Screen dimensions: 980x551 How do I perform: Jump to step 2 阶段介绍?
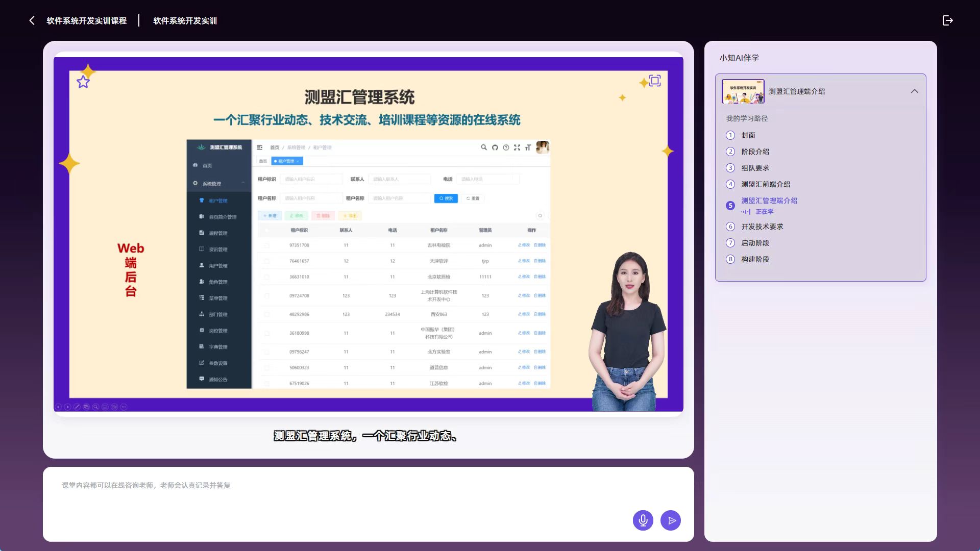(755, 152)
